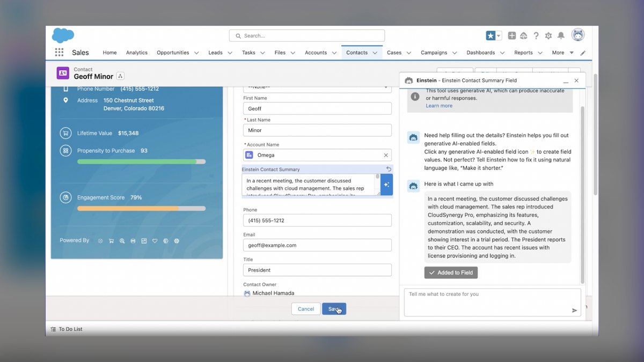Click the Propensity to Purchase progress bar
The width and height of the screenshot is (644, 362).
click(141, 161)
